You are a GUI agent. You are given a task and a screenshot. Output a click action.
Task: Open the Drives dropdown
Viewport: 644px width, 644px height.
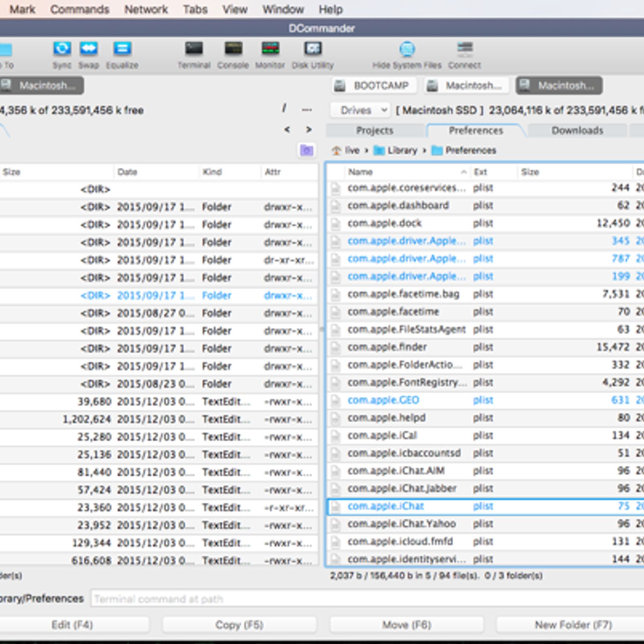(360, 110)
